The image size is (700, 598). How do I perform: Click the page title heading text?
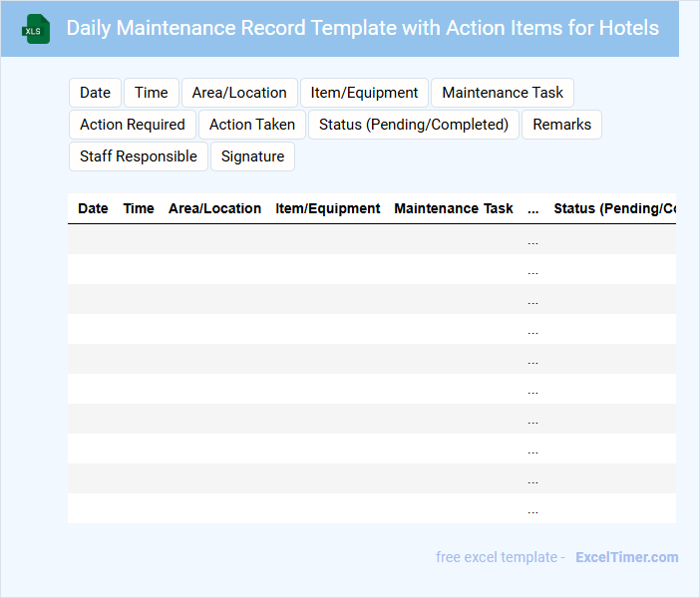[x=362, y=28]
